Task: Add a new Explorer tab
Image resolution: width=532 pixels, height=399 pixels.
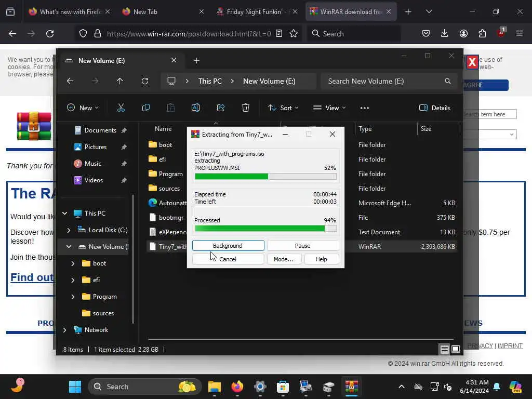Action: 196,61
